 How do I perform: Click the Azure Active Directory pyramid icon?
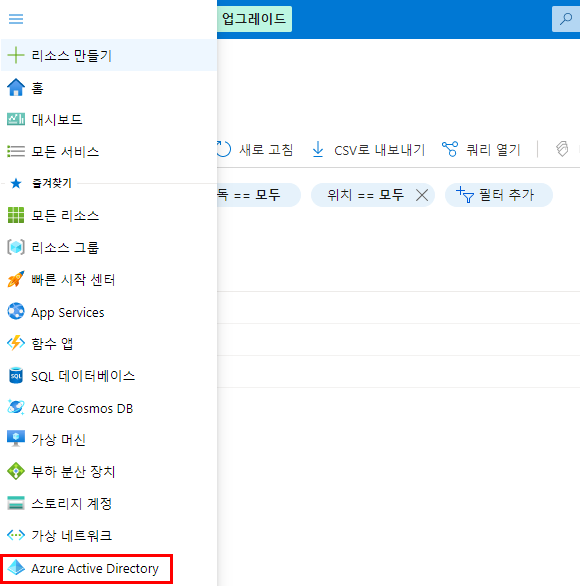pyautogui.click(x=16, y=568)
